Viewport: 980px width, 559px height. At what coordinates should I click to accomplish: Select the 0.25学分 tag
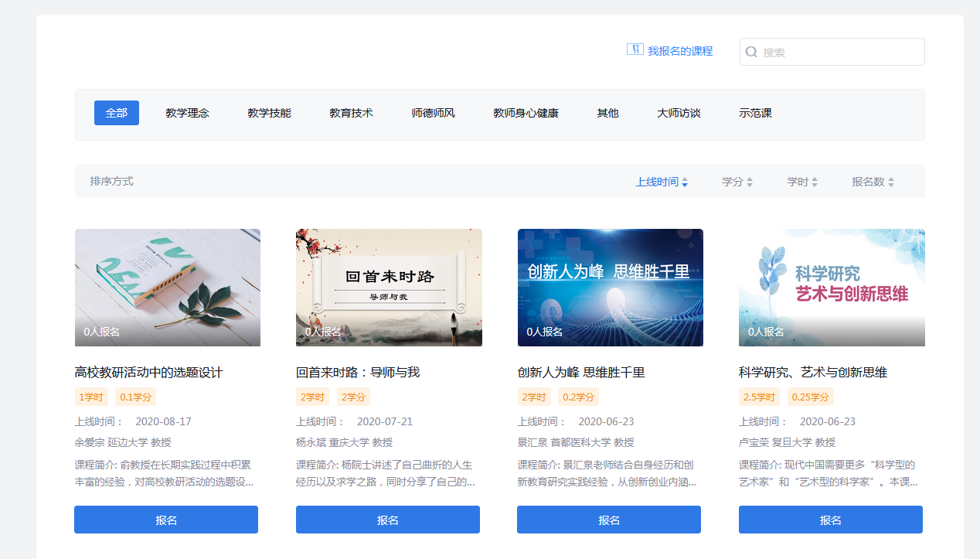pos(811,397)
